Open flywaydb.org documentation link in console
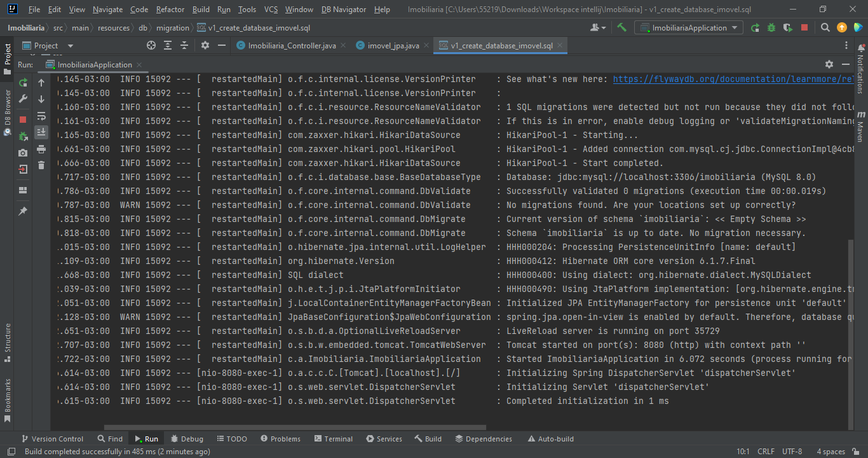Image resolution: width=868 pixels, height=458 pixels. 732,79
